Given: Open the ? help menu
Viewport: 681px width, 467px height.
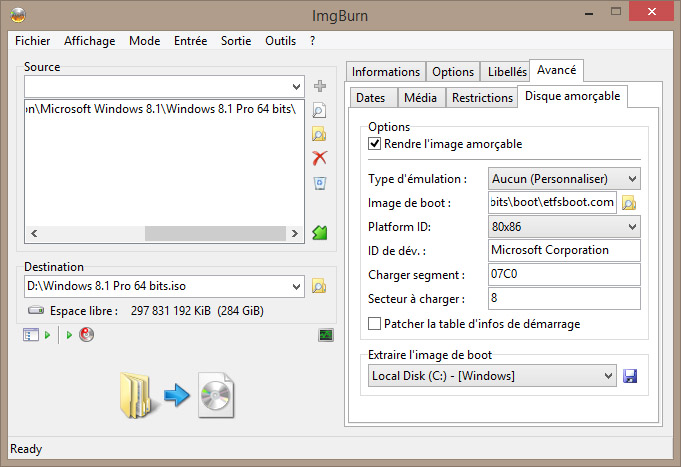Looking at the screenshot, I should [312, 41].
